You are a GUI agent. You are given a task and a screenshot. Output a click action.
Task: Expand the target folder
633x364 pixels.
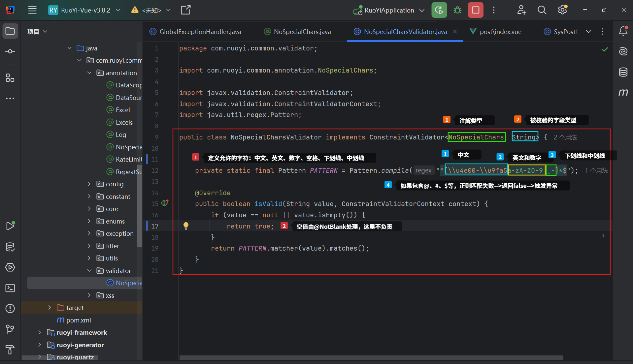(50, 308)
